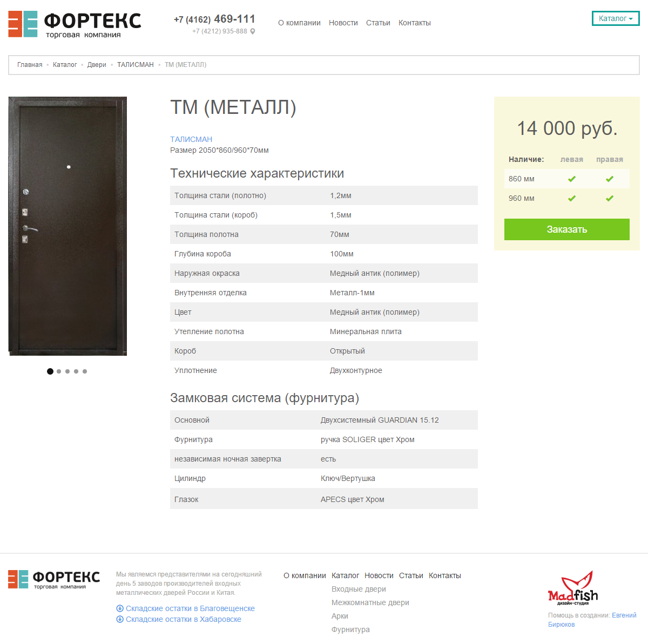Click the download icon for Хабаровск stock
The width and height of the screenshot is (648, 644).
coord(120,619)
